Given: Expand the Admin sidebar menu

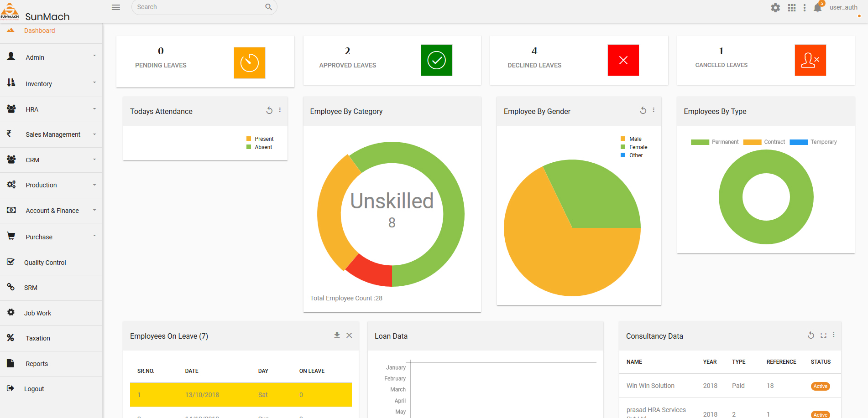Looking at the screenshot, I should click(51, 57).
